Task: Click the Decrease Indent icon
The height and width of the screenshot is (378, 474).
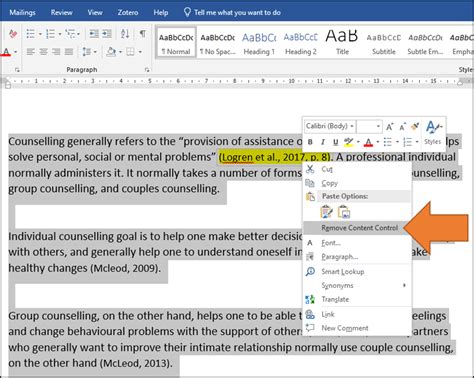Action: (x=94, y=34)
